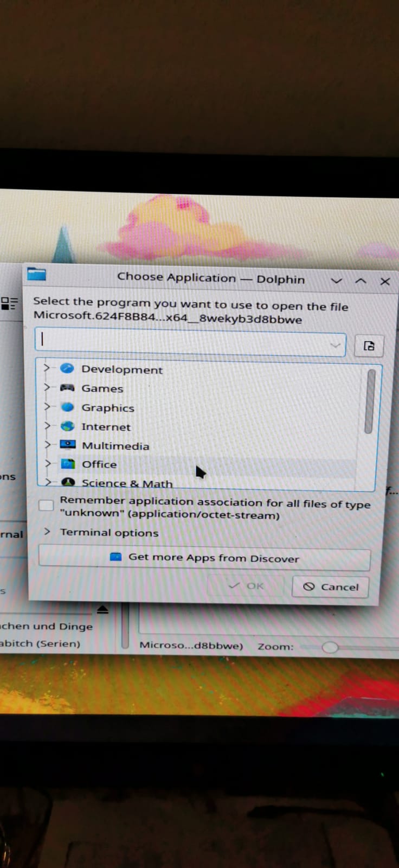Image resolution: width=399 pixels, height=868 pixels.
Task: Click the Science & Math icon
Action: pyautogui.click(x=68, y=482)
